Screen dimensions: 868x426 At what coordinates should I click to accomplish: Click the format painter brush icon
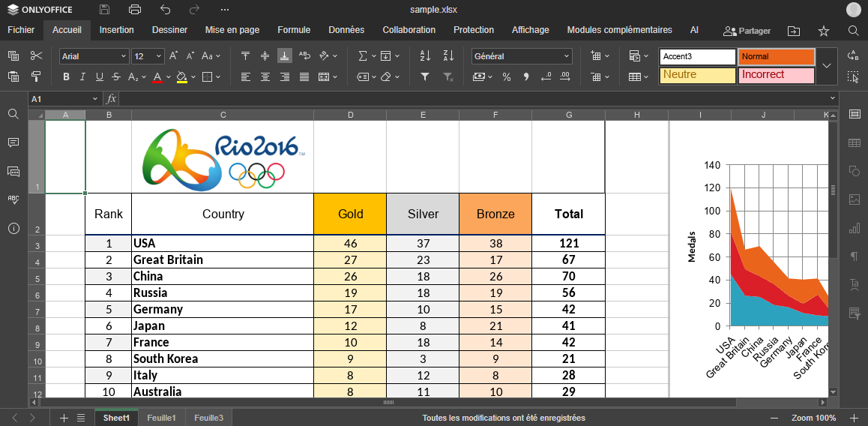[x=36, y=76]
